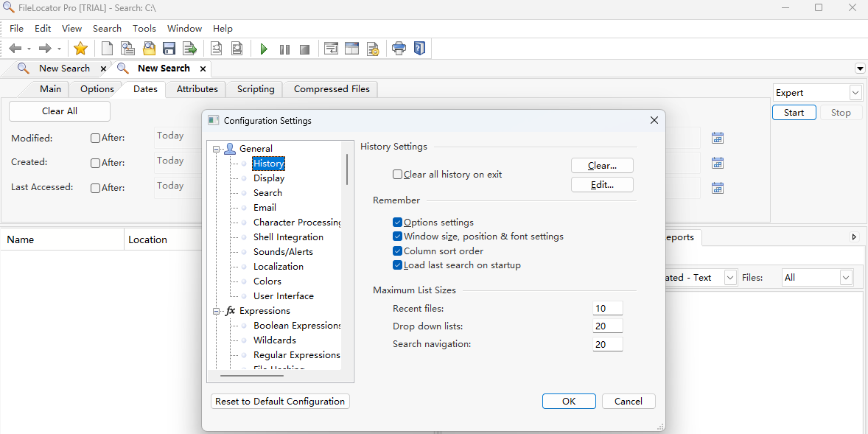Collapse the General tree branch
Viewport: 868px width, 434px height.
216,148
